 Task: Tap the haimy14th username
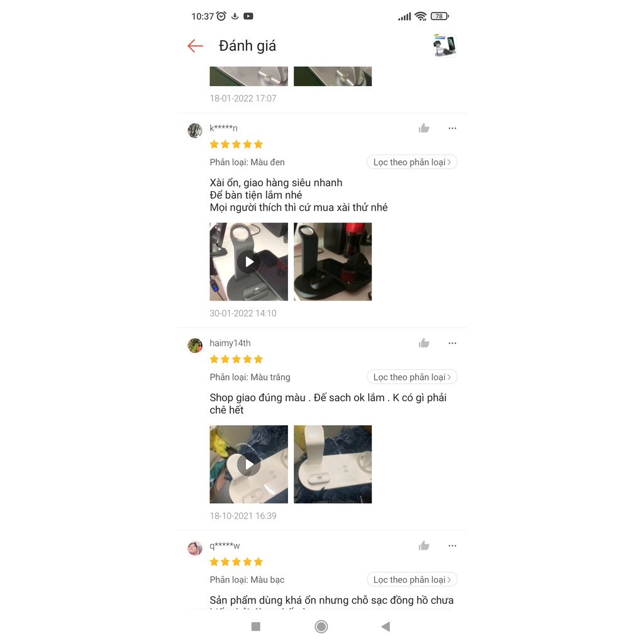[230, 343]
